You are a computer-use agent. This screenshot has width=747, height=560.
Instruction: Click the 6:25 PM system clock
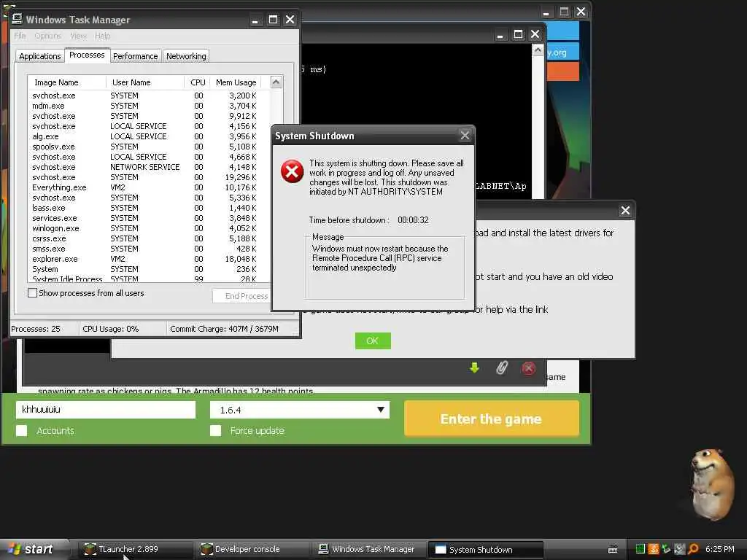[x=719, y=549]
